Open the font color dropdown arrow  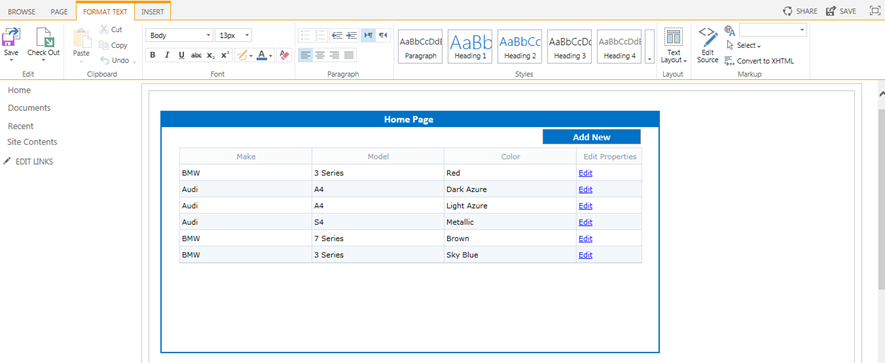pos(271,55)
